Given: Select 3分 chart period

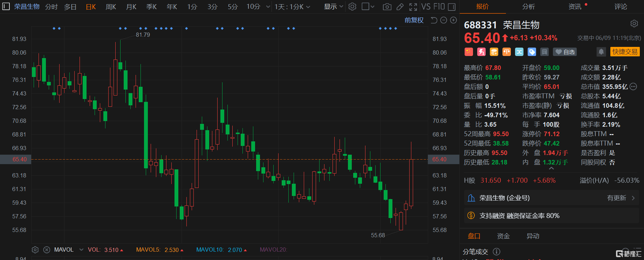Looking at the screenshot, I should click(212, 7).
